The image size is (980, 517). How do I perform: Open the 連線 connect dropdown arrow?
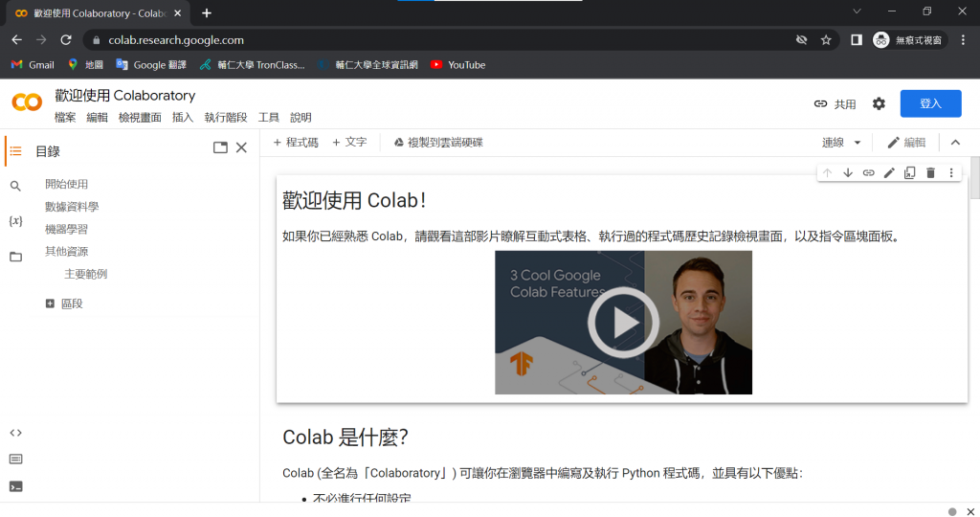(x=857, y=143)
